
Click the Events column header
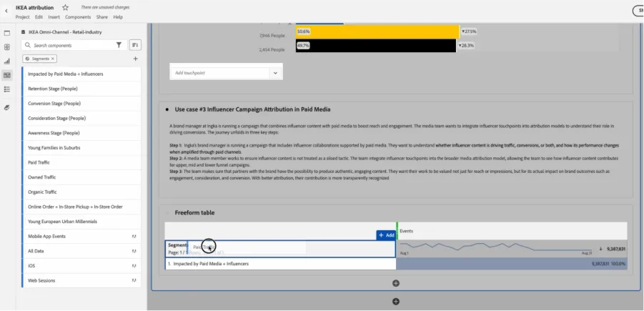click(512, 231)
